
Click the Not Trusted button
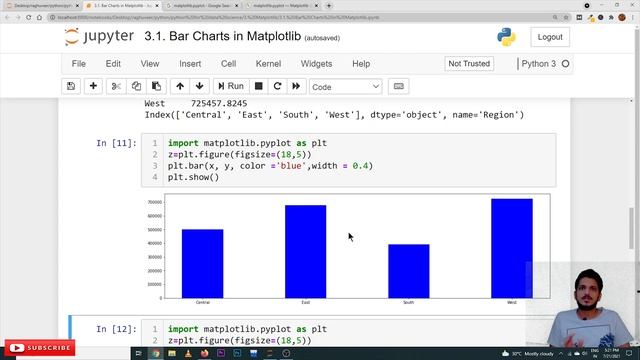[469, 64]
